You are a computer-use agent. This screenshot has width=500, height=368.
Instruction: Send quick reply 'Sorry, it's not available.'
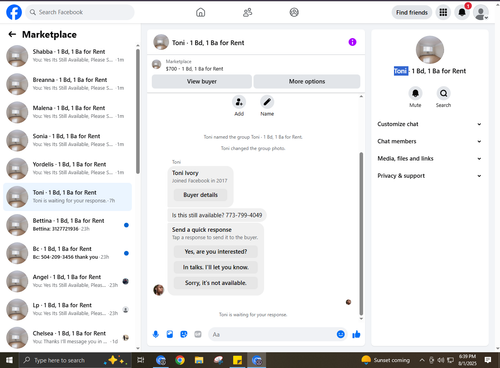(216, 283)
